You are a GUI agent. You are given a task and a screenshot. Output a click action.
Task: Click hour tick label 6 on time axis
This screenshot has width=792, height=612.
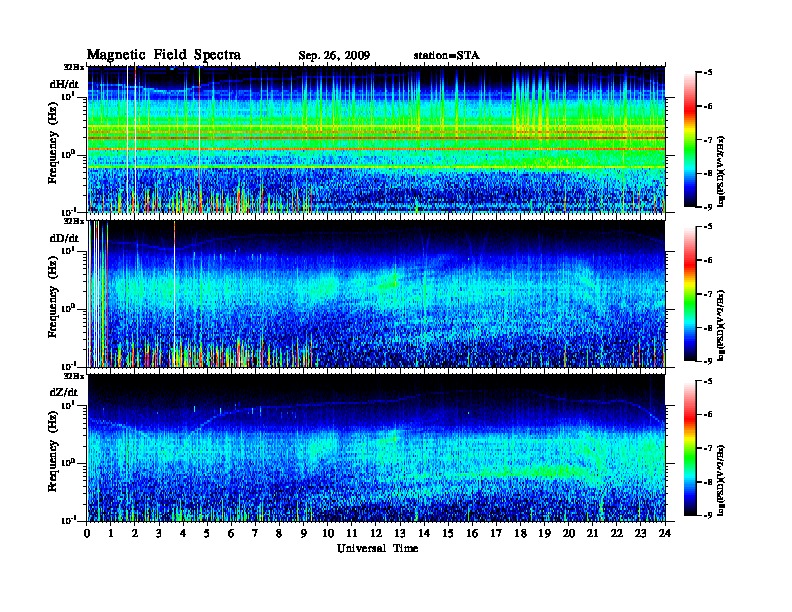231,534
